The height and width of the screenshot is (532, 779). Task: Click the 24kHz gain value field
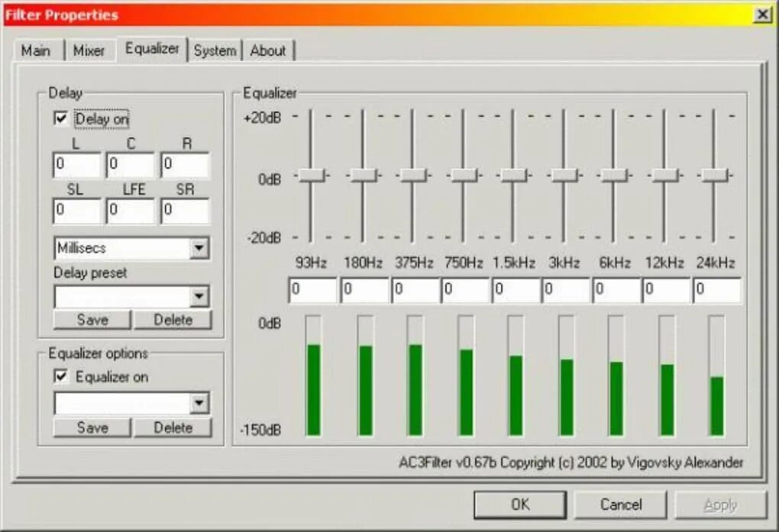point(717,290)
